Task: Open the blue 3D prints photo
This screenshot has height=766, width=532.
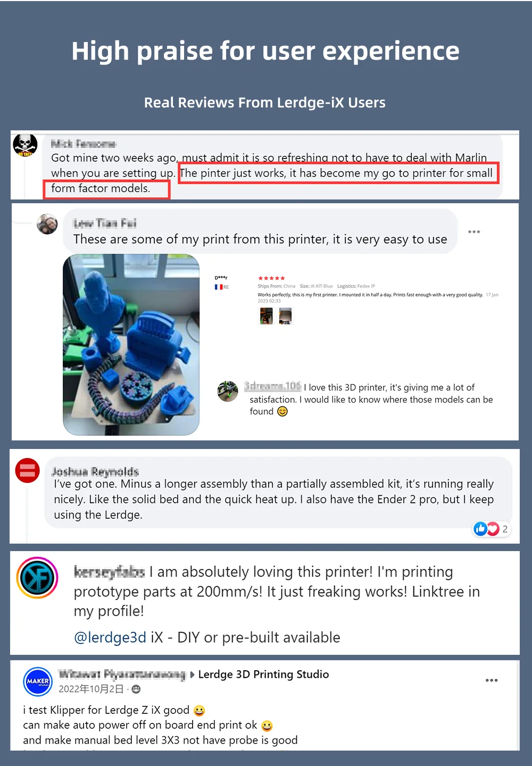Action: (x=131, y=345)
